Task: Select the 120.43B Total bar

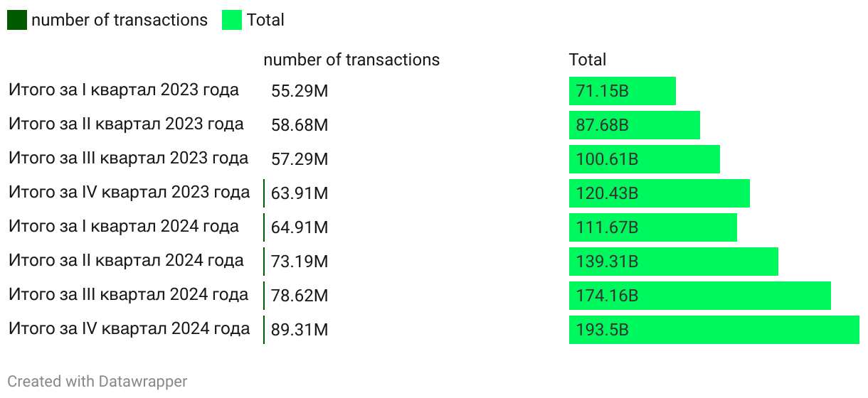Action: click(x=659, y=193)
